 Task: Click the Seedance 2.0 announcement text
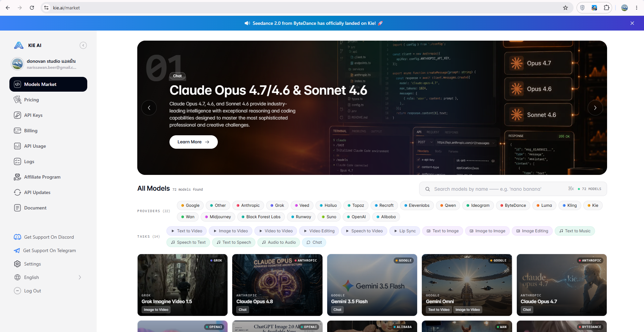tap(314, 23)
